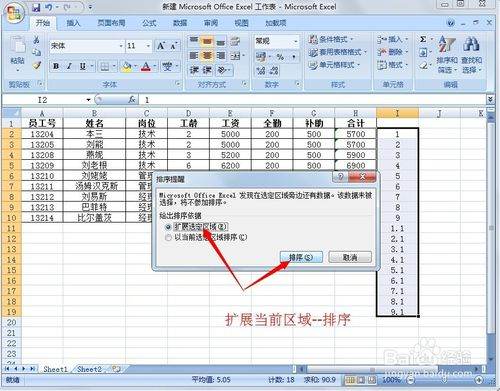This screenshot has height=391, width=500.
Task: Open the Insert ribbon tab
Action: click(73, 23)
